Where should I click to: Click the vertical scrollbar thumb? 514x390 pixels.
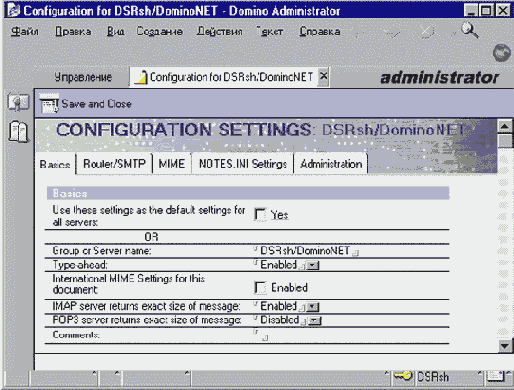(505, 140)
